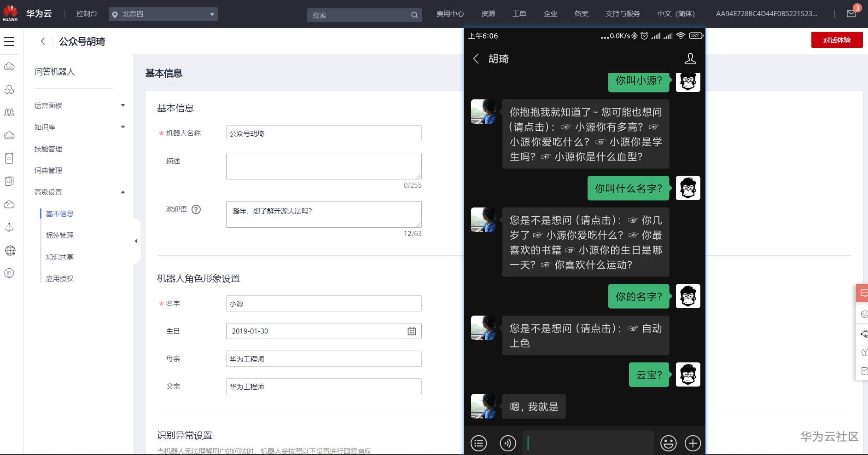The image size is (868, 455).
Task: Switch to the 标签管理 section
Action: 59,235
